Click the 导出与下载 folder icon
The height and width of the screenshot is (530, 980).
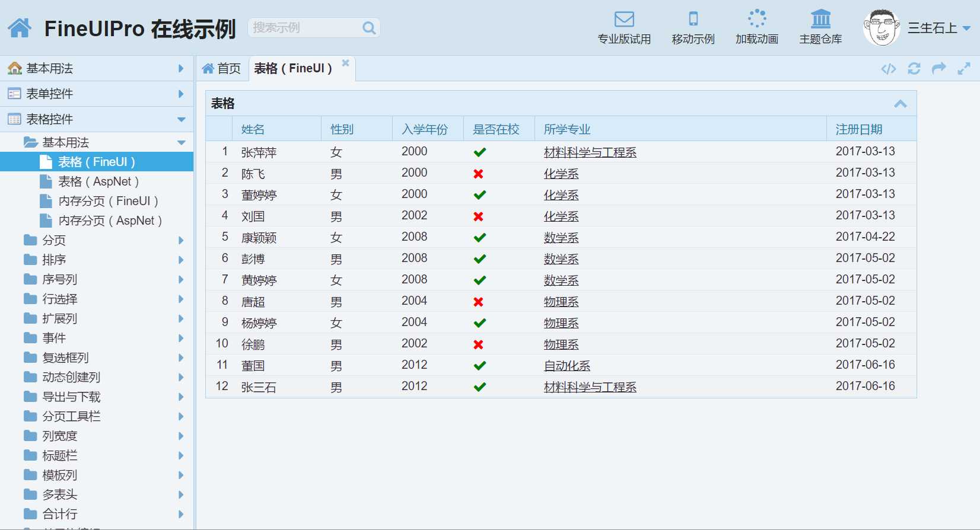pyautogui.click(x=30, y=397)
